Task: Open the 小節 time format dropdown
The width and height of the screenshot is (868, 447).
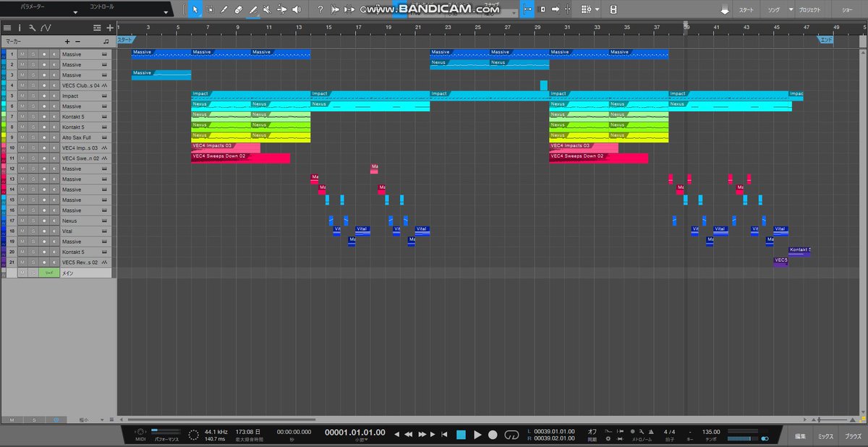Action: pyautogui.click(x=360, y=440)
